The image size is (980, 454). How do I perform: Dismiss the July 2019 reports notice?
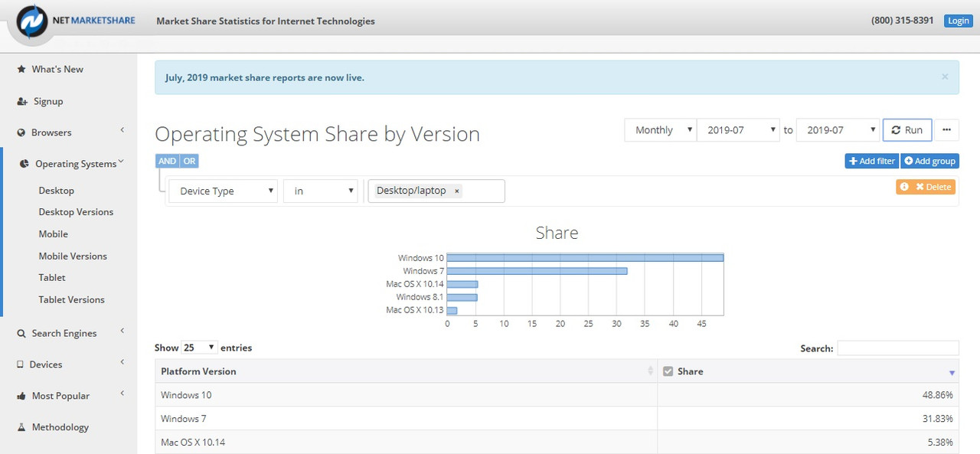click(945, 77)
